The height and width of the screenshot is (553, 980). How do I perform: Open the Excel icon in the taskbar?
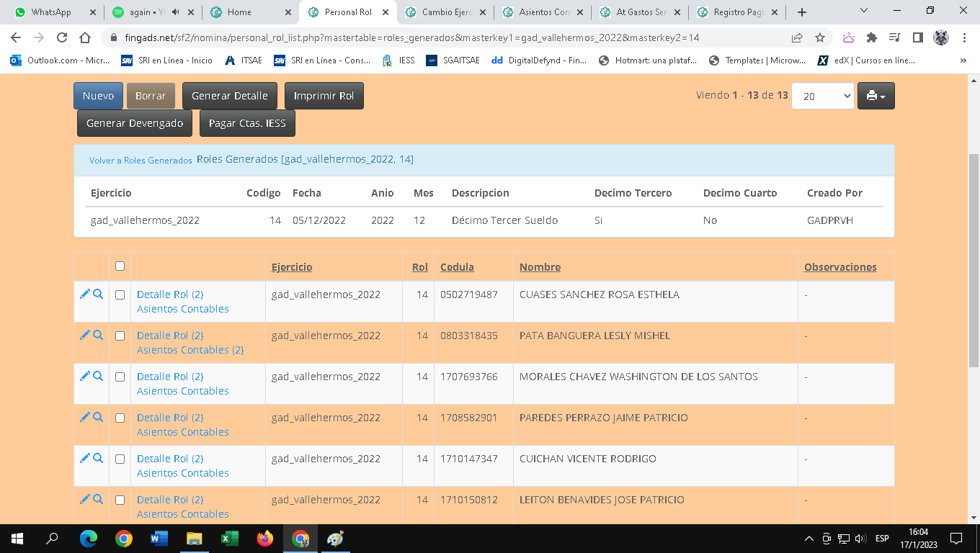(230, 539)
